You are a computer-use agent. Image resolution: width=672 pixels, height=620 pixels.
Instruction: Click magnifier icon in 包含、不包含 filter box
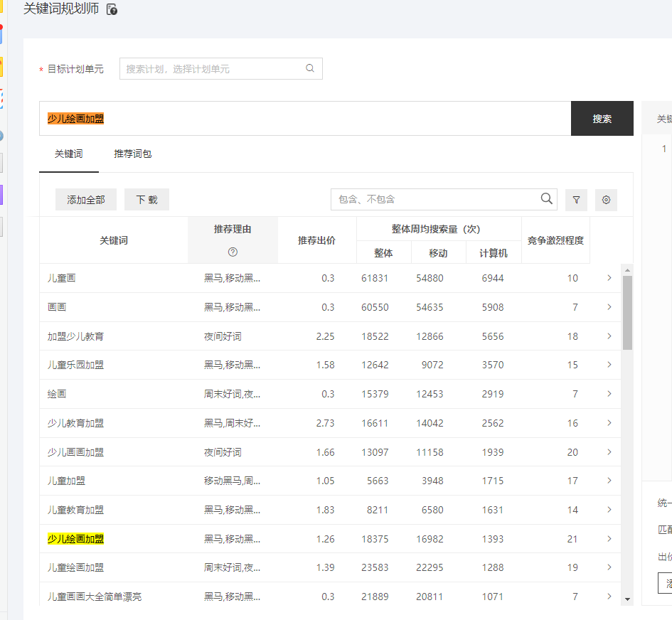point(546,199)
